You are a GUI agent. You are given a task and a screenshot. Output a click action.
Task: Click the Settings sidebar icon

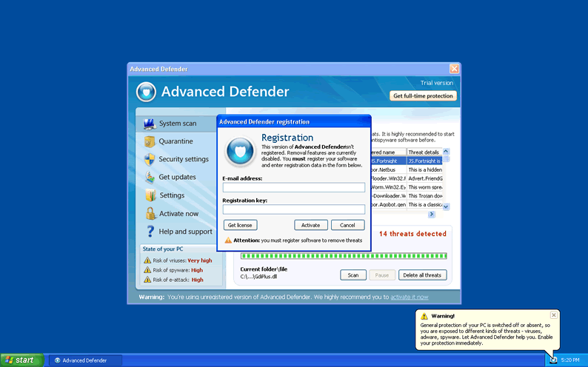click(149, 195)
